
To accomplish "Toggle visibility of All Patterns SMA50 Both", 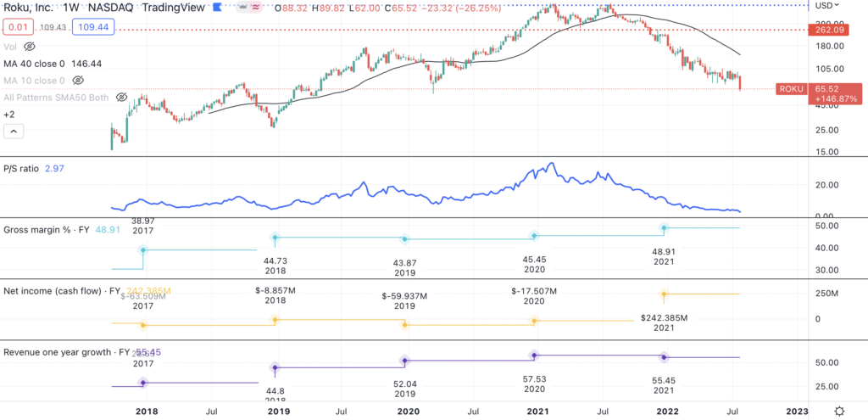I will point(121,98).
